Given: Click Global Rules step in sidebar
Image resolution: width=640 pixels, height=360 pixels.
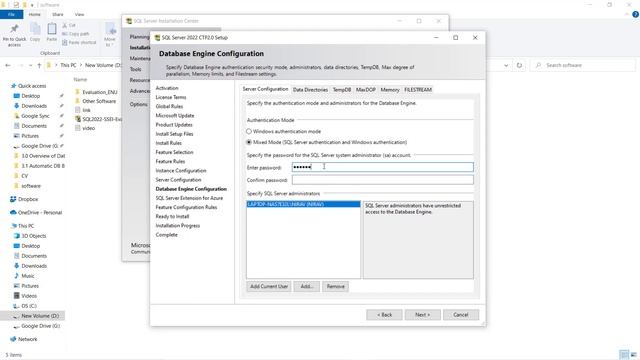Looking at the screenshot, I should (x=169, y=106).
